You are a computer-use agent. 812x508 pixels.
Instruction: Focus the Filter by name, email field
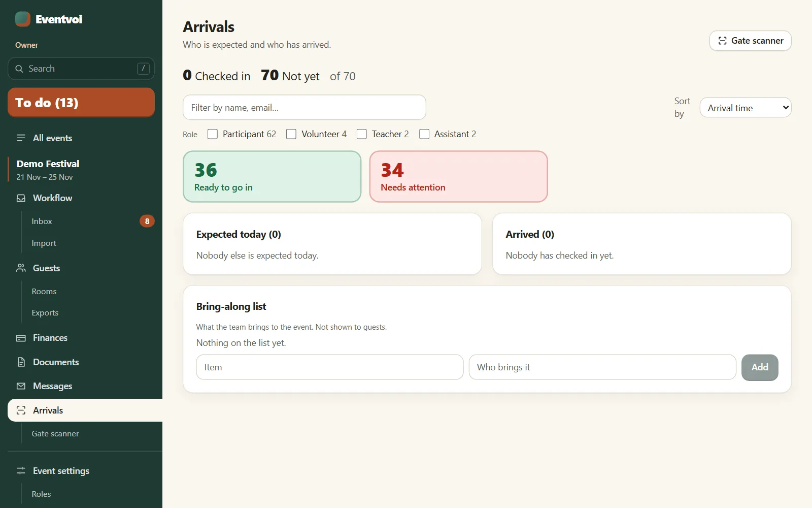click(304, 107)
